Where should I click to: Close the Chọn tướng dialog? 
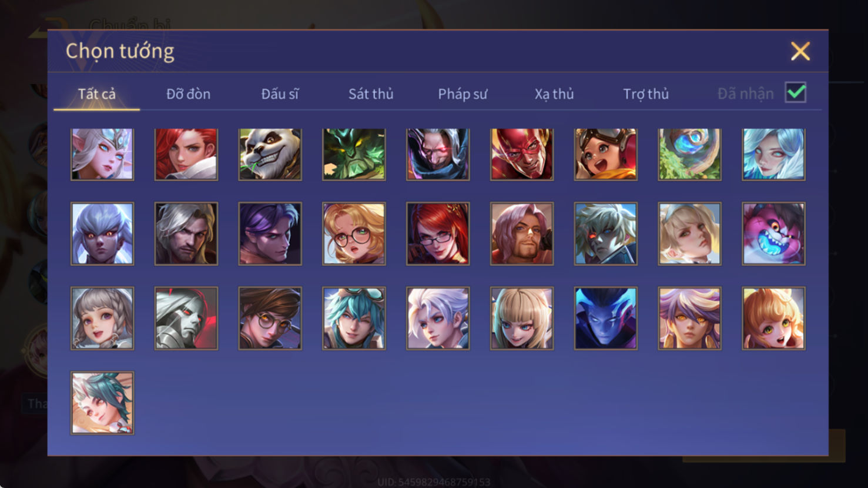(800, 51)
